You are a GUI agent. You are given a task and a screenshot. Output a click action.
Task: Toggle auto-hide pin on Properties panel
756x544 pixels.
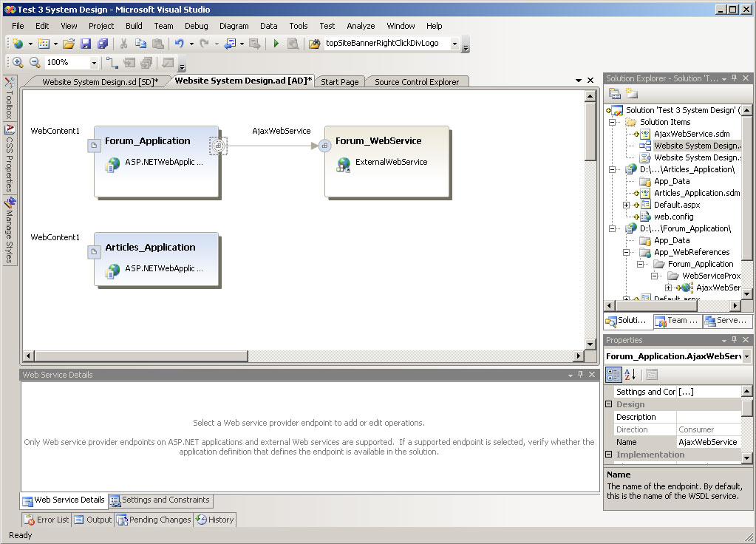pos(735,340)
